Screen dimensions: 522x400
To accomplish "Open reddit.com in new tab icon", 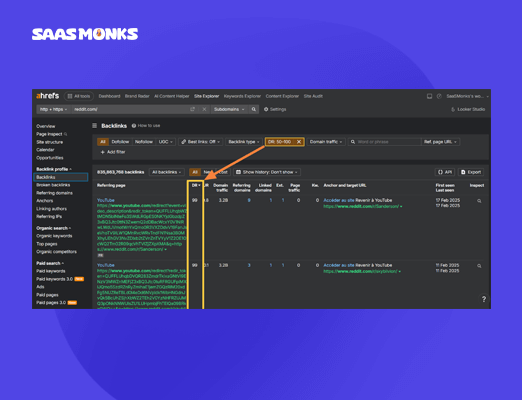I will 193,109.
